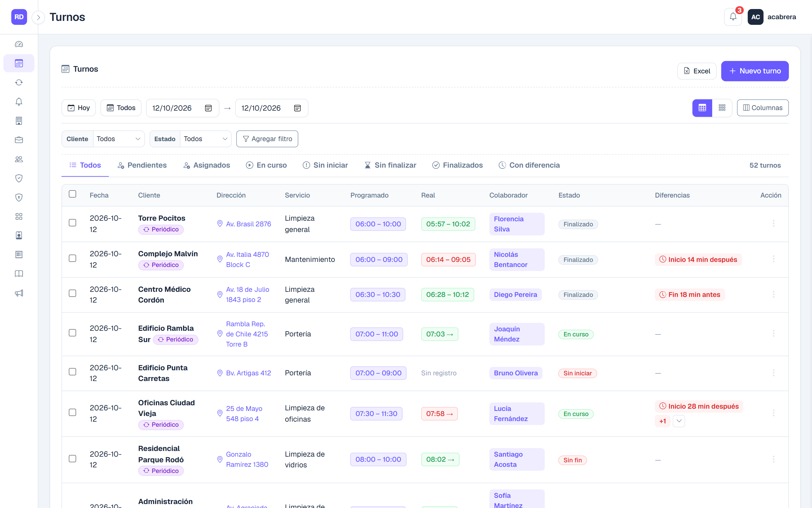The image size is (812, 508).
Task: Switch to grid card view icon
Action: [722, 108]
